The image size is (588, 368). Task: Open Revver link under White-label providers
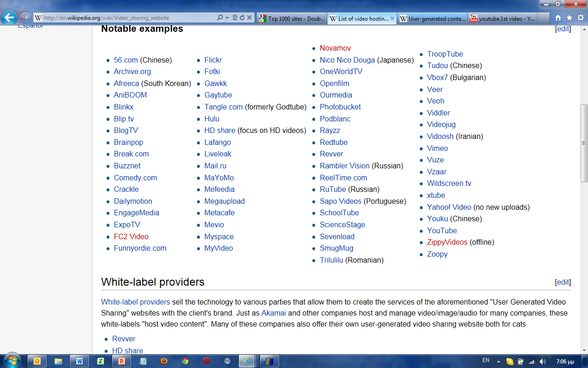[124, 339]
